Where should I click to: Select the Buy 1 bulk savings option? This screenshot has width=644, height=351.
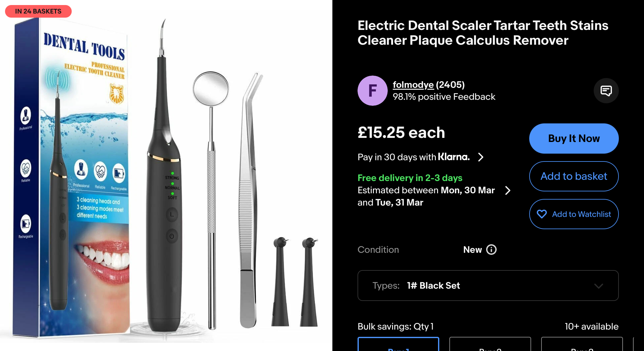click(x=398, y=344)
